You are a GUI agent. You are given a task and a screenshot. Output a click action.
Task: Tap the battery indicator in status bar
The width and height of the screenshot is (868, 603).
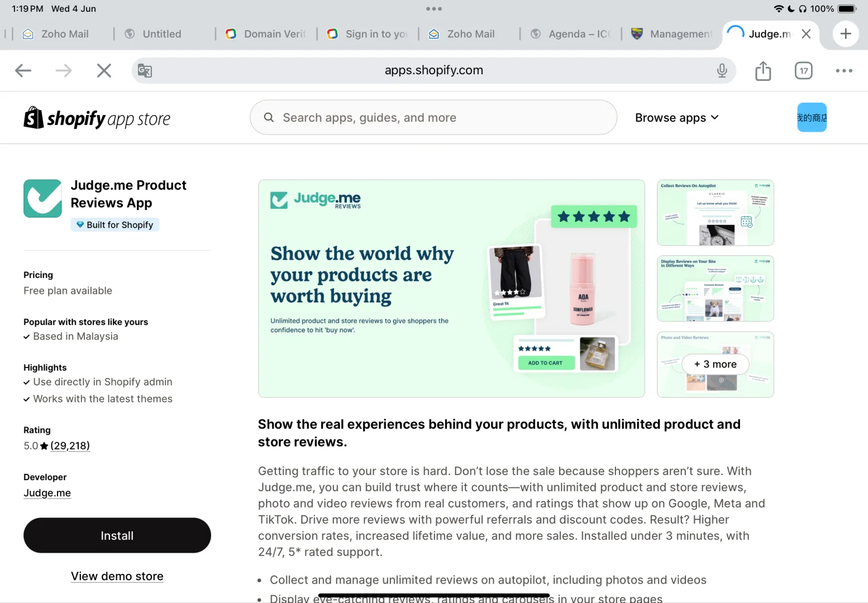point(847,9)
